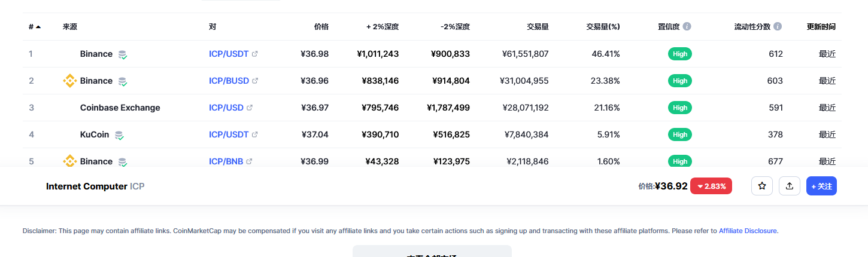Click the reserve icon in the Binance ICP/USDT row

(123, 54)
